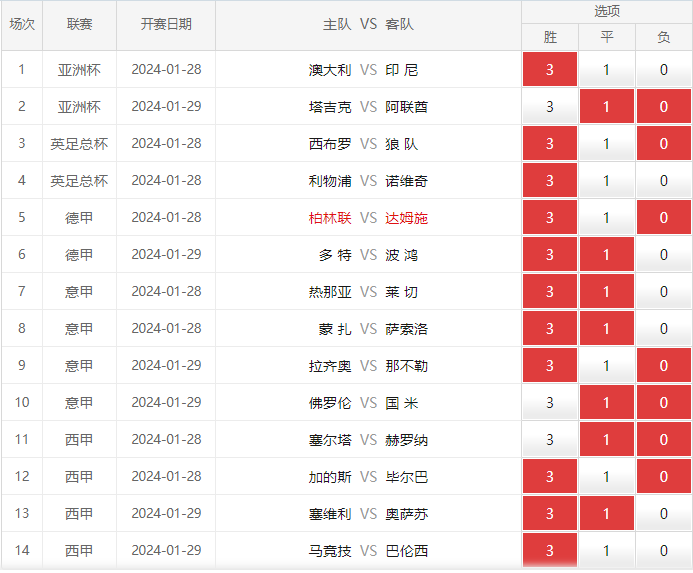Deselect loss option 0 for 加的斯 VS 毕尔巴
The height and width of the screenshot is (573, 693).
point(663,477)
